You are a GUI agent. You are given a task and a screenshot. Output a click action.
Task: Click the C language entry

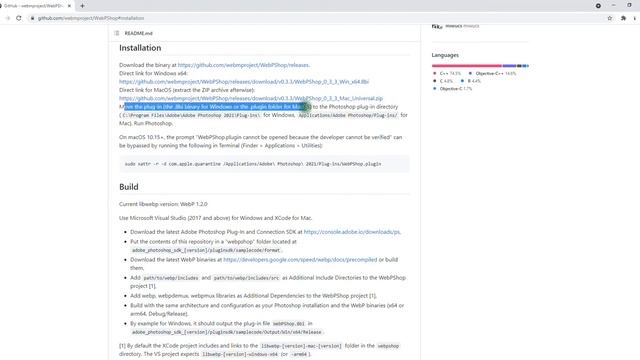coord(442,81)
